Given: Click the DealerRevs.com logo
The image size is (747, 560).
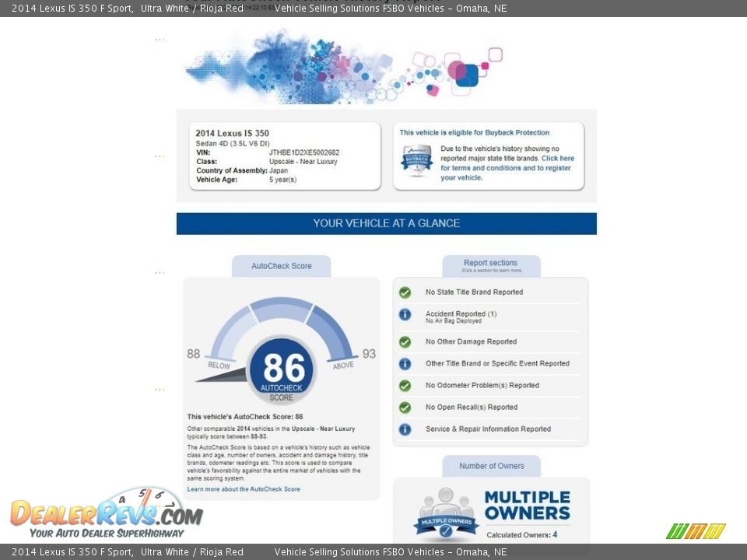Looking at the screenshot, I should (107, 514).
